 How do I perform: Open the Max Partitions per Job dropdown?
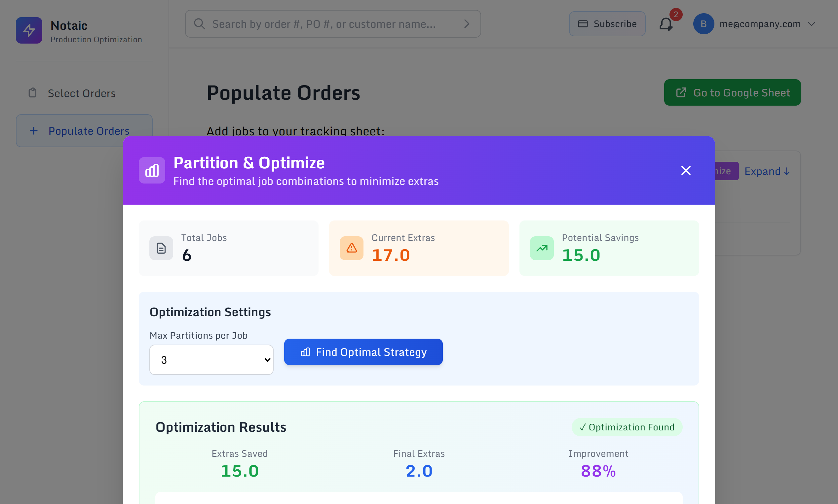[x=211, y=360]
